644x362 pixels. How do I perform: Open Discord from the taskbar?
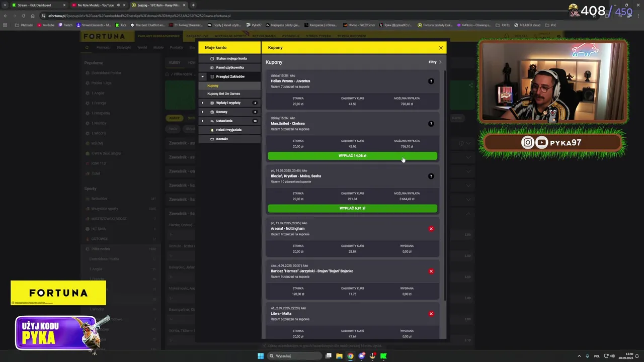point(361,356)
